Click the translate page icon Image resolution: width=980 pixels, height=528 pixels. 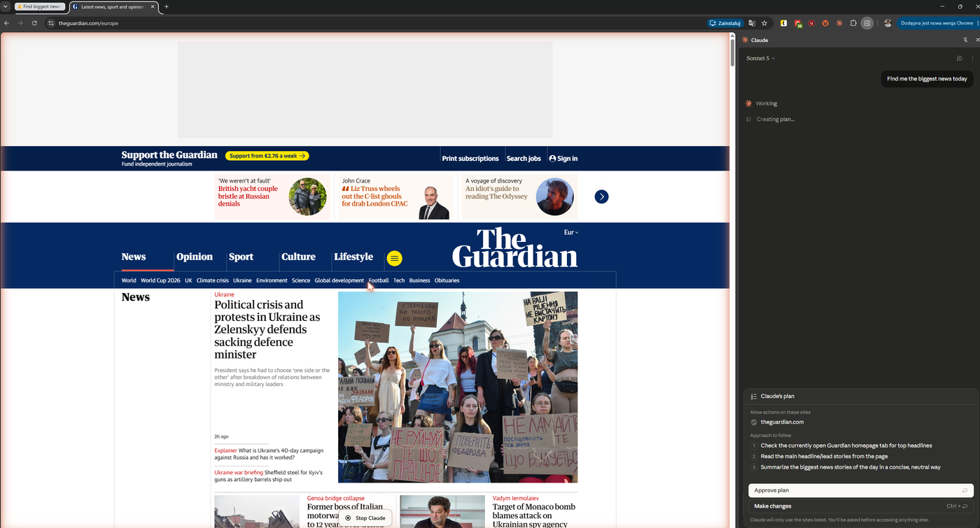point(752,23)
